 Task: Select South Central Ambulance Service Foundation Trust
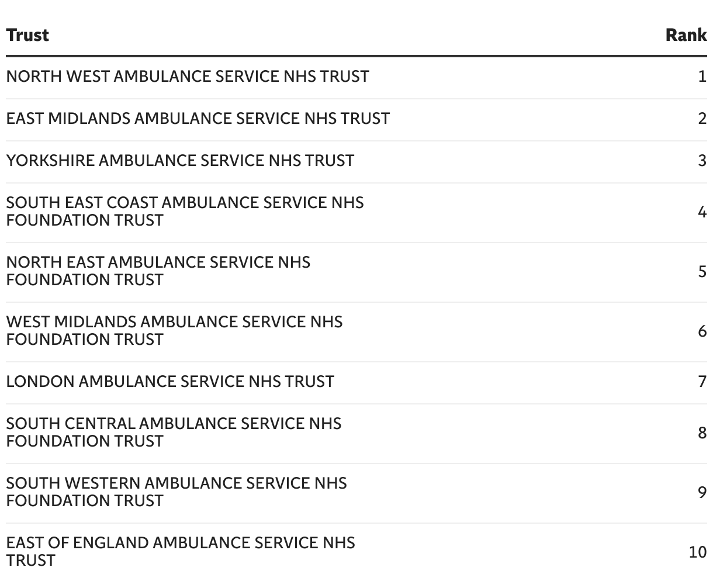click(x=356, y=433)
